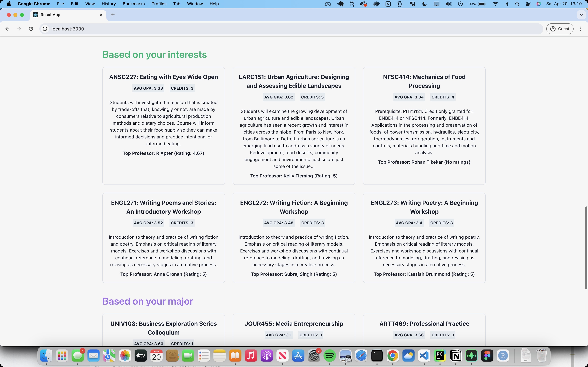This screenshot has width=588, height=367.
Task: Toggle Focus mode moon icon
Action: 425,4
